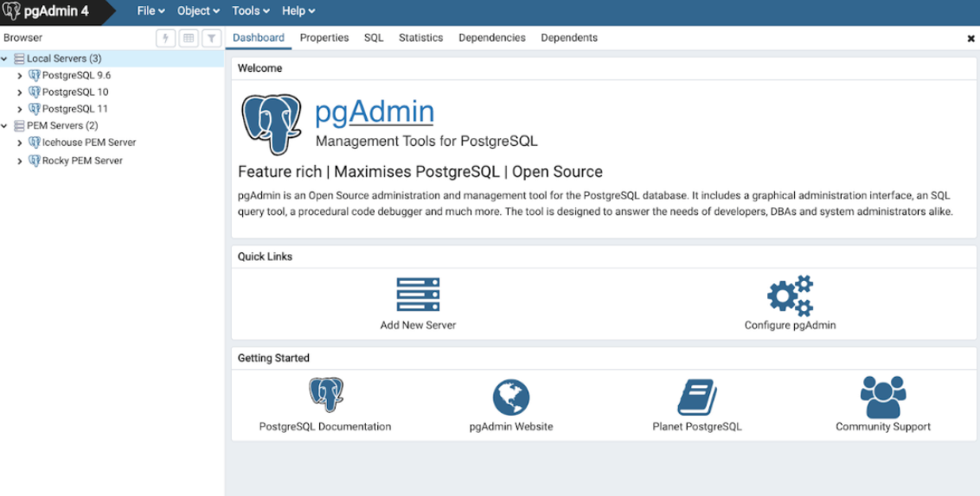This screenshot has width=980, height=496.
Task: Click the Query Tool lightning icon
Action: point(165,38)
